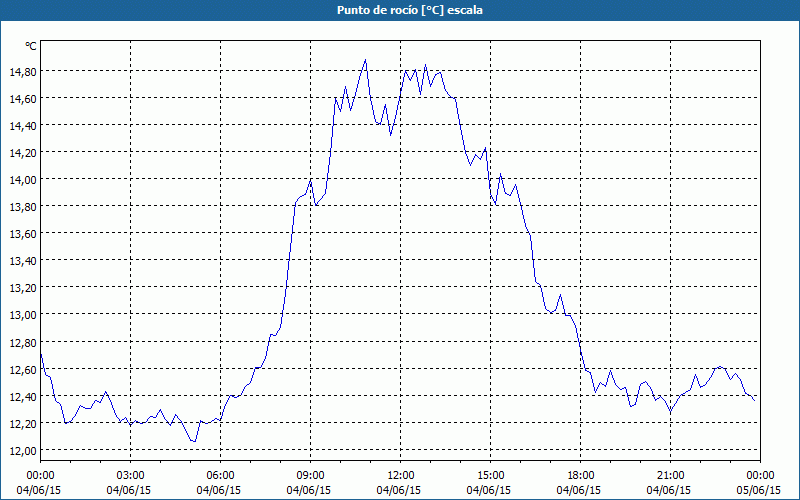The image size is (800, 500).
Task: Click the 21:00 time label
Action: (x=670, y=476)
